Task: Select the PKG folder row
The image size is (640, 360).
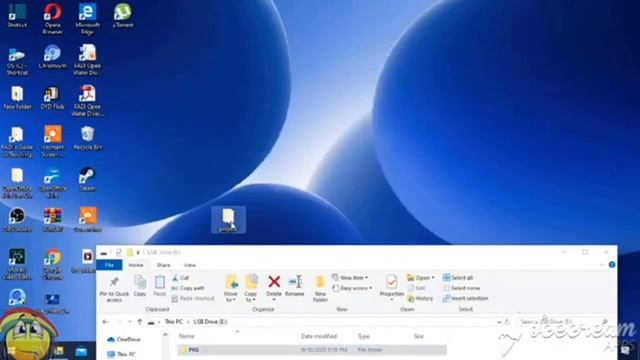Action: [312, 350]
